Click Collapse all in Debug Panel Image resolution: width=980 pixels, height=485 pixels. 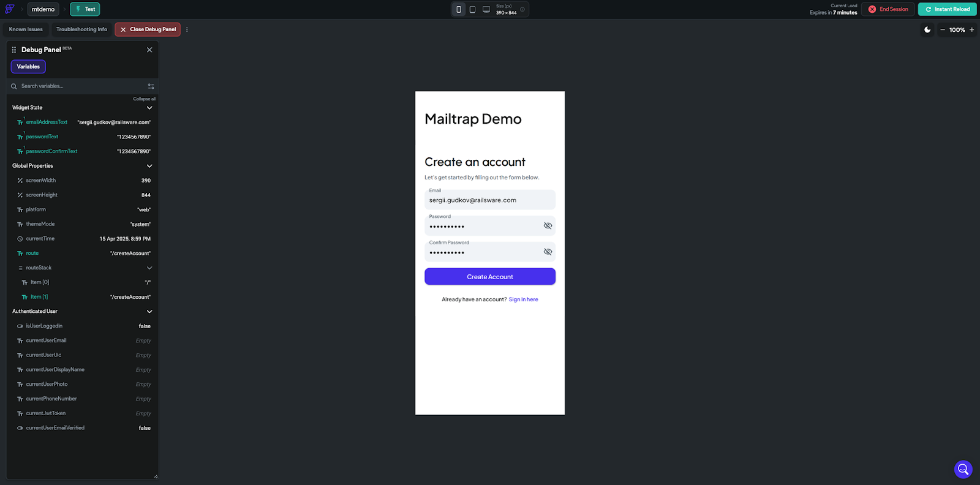[x=145, y=99]
